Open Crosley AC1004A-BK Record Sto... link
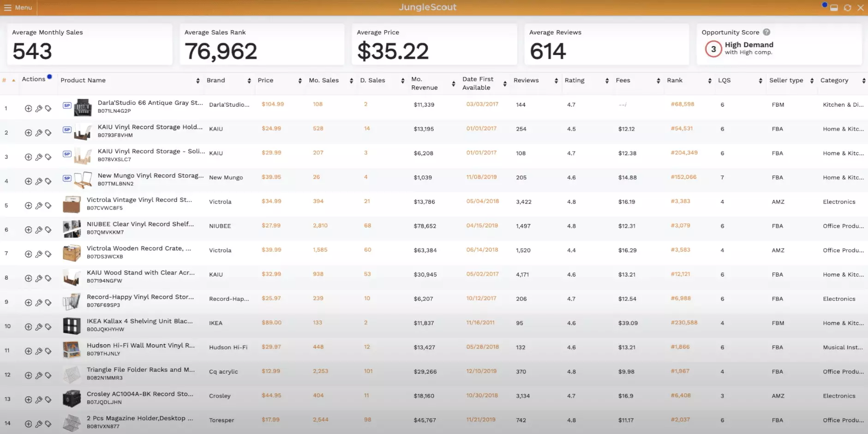The height and width of the screenshot is (434, 868). click(140, 394)
